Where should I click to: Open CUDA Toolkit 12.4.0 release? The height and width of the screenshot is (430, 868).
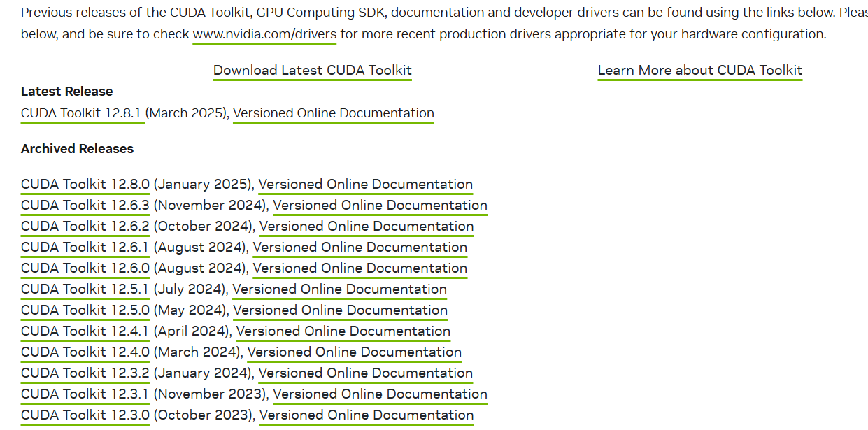point(85,352)
